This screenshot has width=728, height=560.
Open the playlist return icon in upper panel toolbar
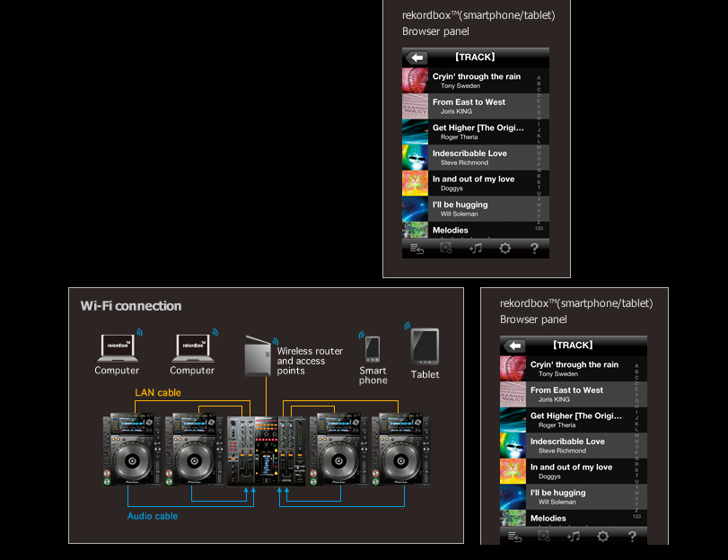(x=417, y=249)
